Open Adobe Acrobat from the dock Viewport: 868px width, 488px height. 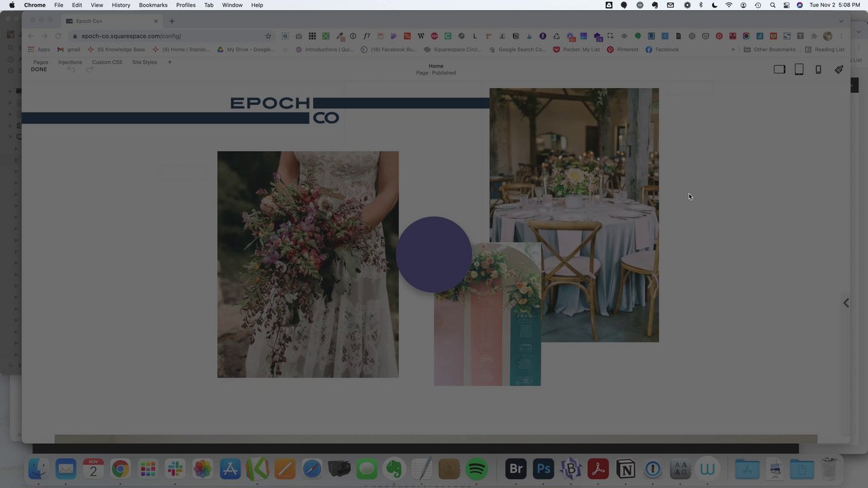pyautogui.click(x=598, y=469)
